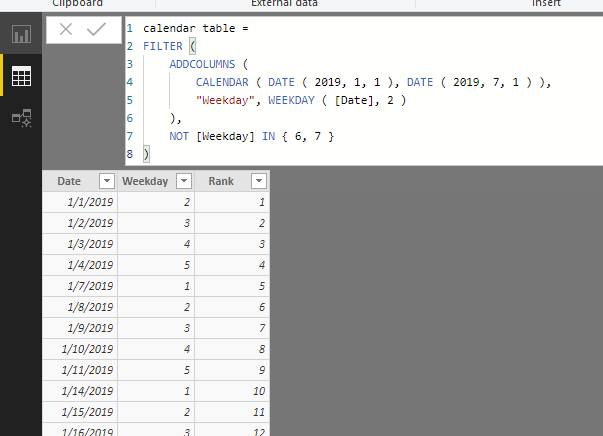Select Rank cell with value 11
The height and width of the screenshot is (436, 603).
[x=232, y=412]
